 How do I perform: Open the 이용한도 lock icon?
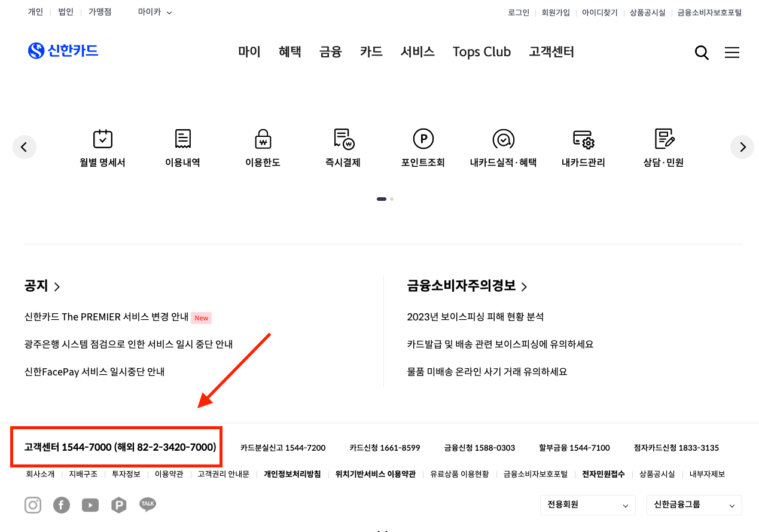click(263, 139)
